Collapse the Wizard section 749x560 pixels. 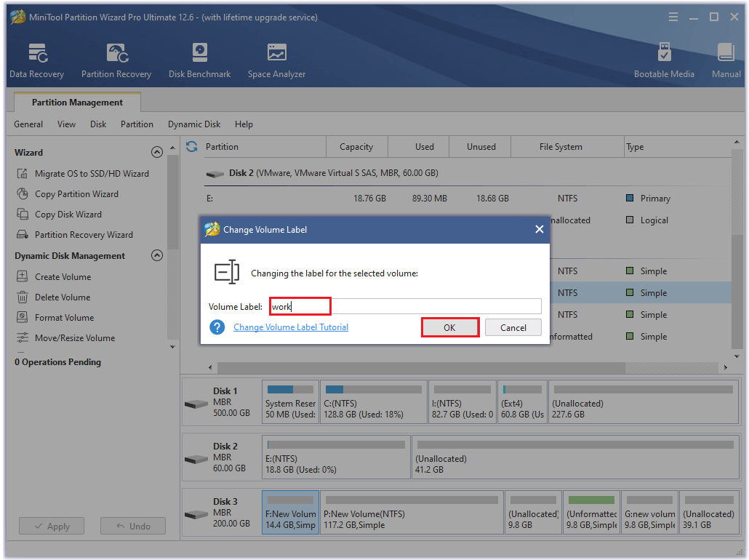point(156,152)
